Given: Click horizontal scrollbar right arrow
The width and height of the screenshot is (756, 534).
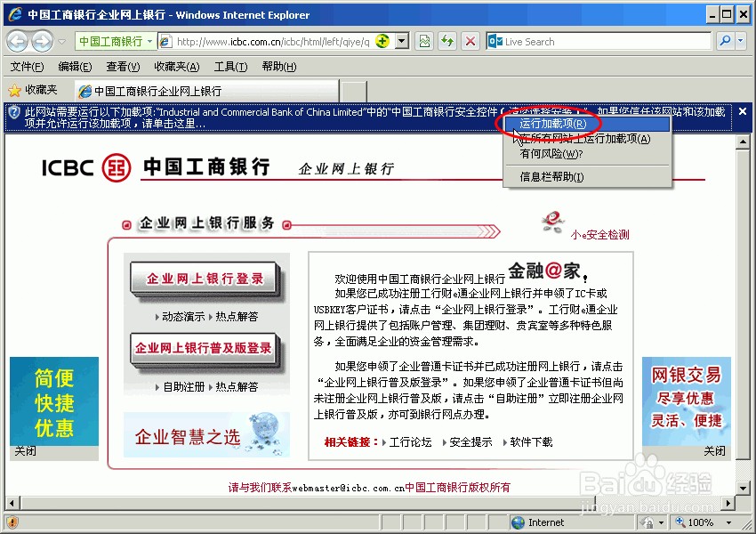Looking at the screenshot, I should coord(728,504).
